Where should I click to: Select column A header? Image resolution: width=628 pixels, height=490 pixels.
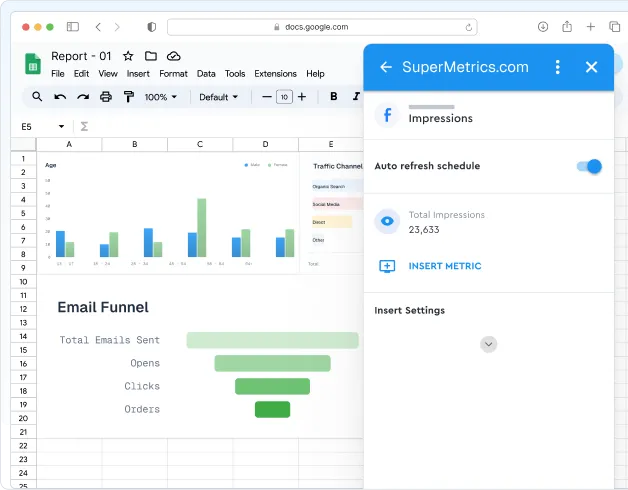click(x=69, y=144)
